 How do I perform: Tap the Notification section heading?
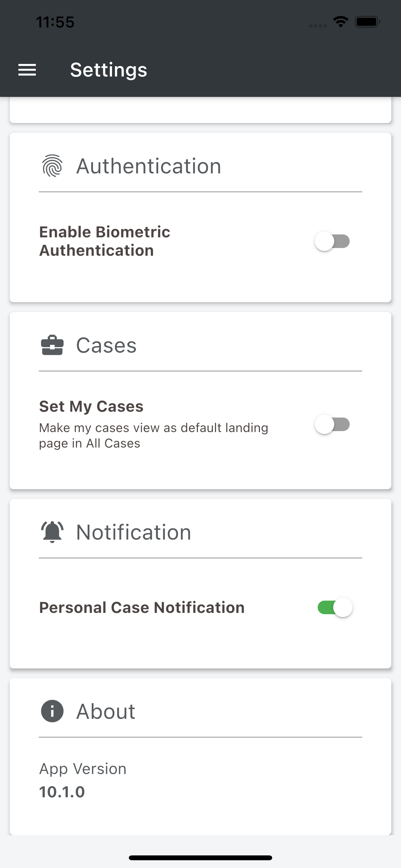point(133,532)
